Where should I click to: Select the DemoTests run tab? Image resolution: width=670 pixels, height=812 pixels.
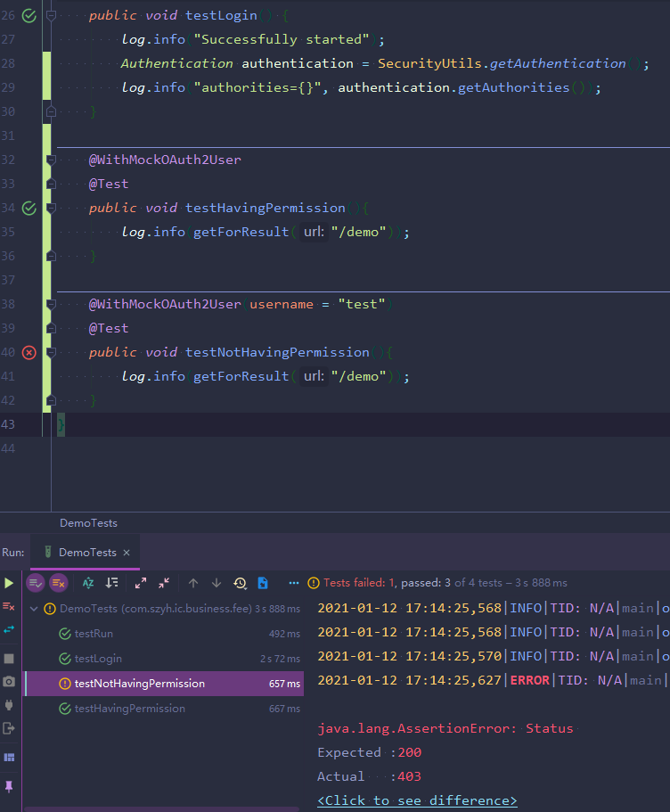(86, 552)
